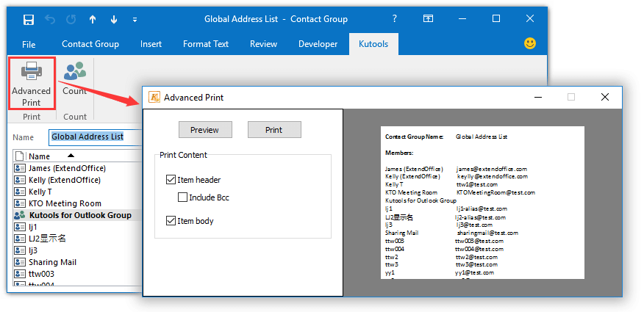Open the Quick Access Toolbar dropdown
Viewport: 644px width, 312px height.
tap(135, 19)
